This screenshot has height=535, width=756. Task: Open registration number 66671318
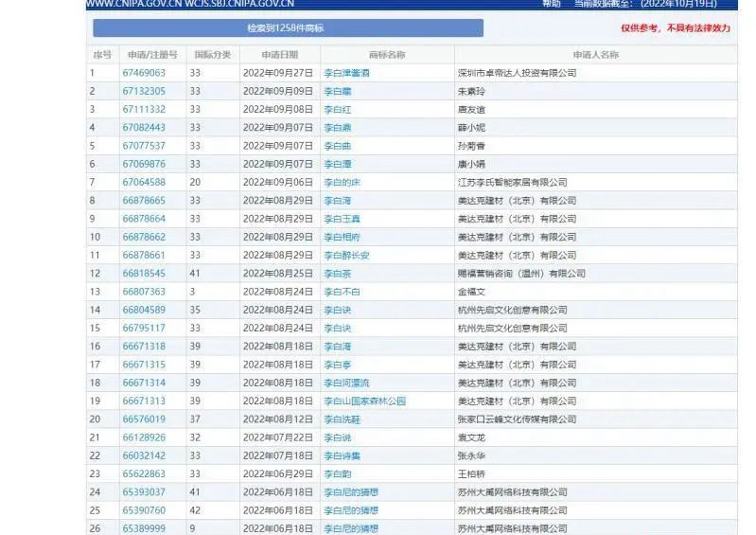(144, 347)
